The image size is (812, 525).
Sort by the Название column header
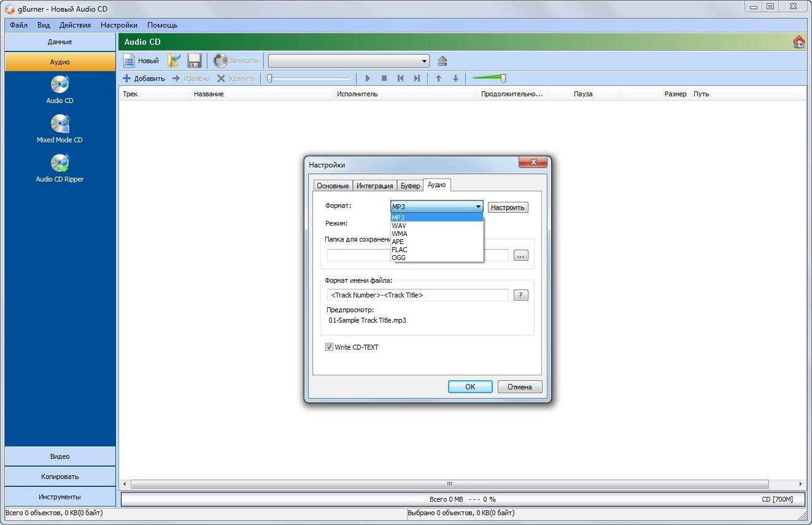[x=262, y=94]
